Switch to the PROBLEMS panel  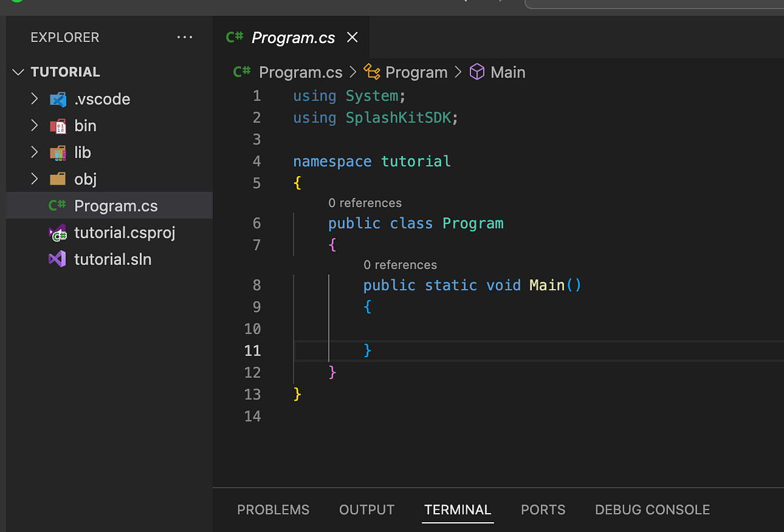(x=273, y=510)
